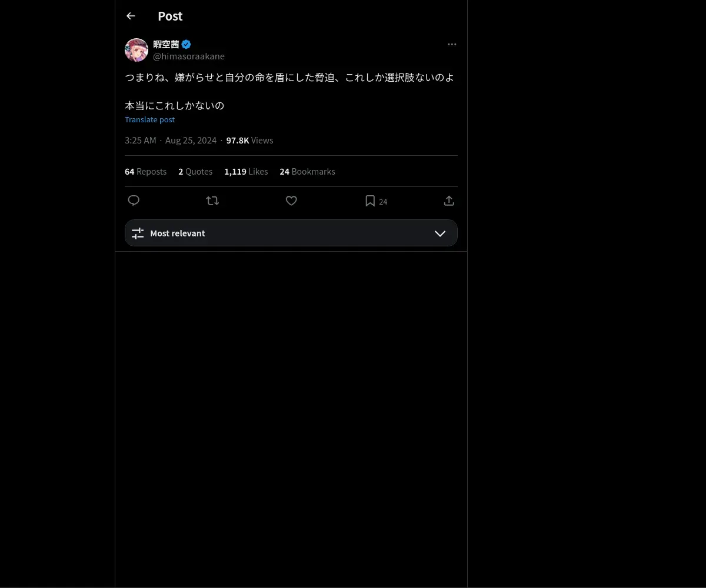Expand the Most relevant chevron arrow
Screen dimensions: 706x588
[440, 233]
